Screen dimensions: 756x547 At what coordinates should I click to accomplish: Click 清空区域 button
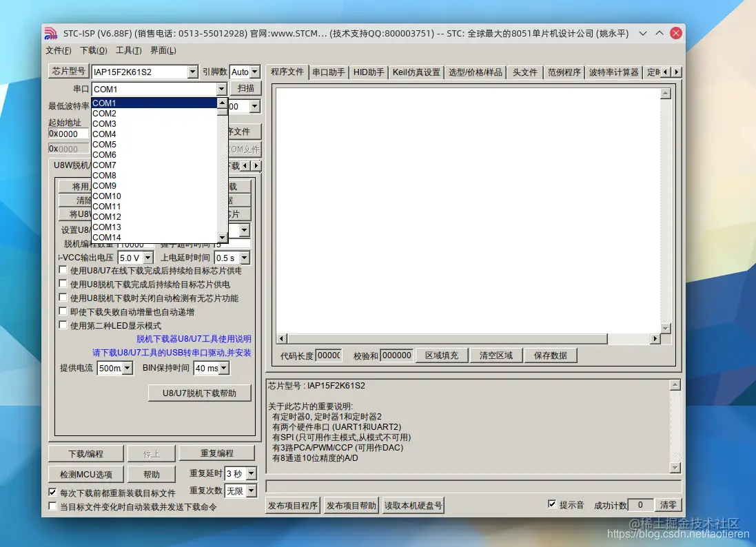click(496, 355)
